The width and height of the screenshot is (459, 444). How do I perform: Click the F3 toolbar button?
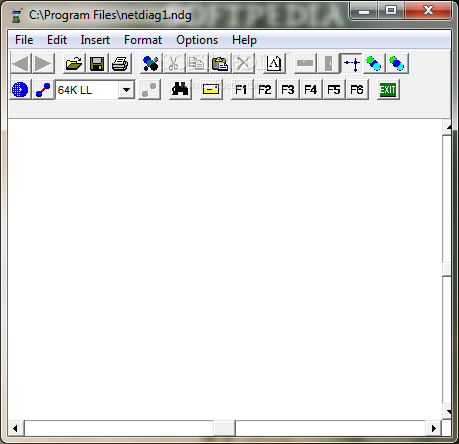point(288,89)
